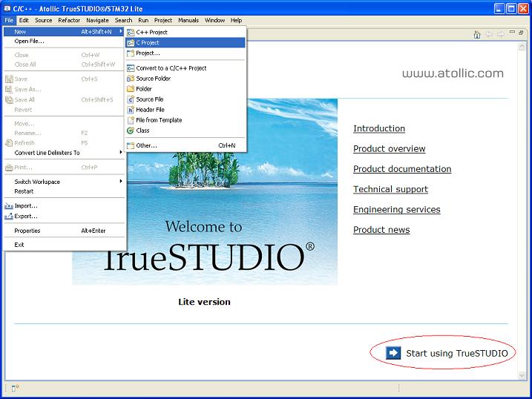Viewport: 532px width, 399px height.
Task: Click the welcome page scroll up arrow
Action: click(x=522, y=47)
